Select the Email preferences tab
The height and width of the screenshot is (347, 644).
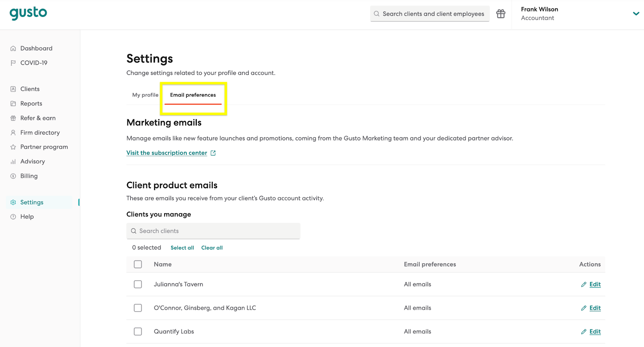coord(193,95)
